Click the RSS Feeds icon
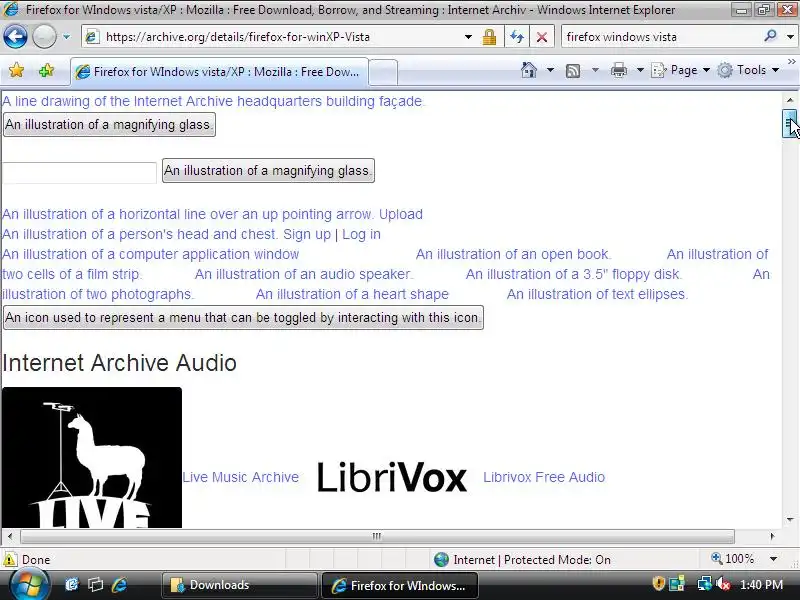 click(573, 70)
